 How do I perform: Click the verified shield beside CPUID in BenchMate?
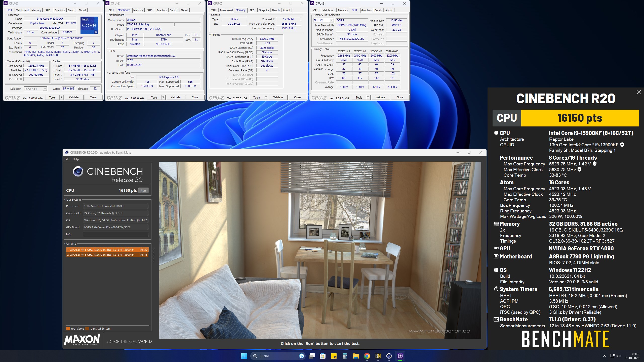[622, 145]
